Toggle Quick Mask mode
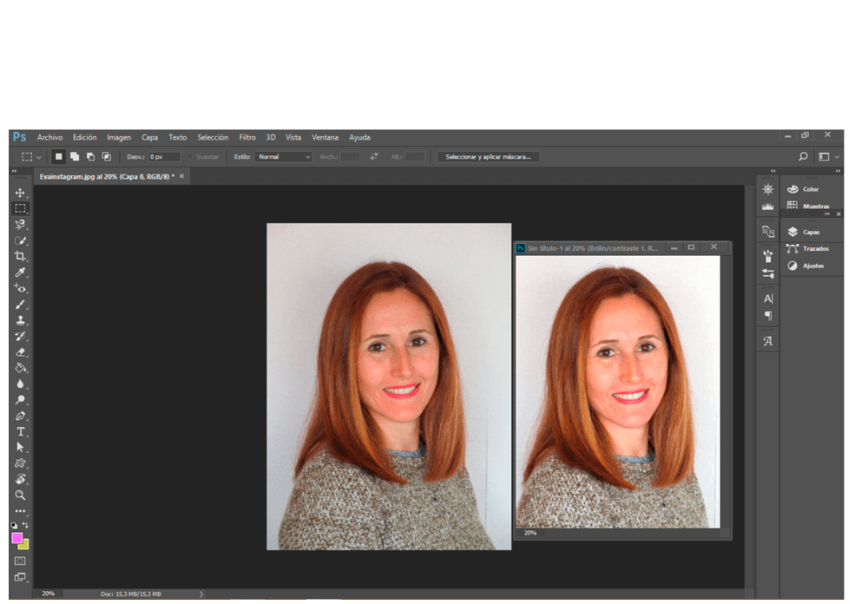This screenshot has height=604, width=868. [x=20, y=561]
